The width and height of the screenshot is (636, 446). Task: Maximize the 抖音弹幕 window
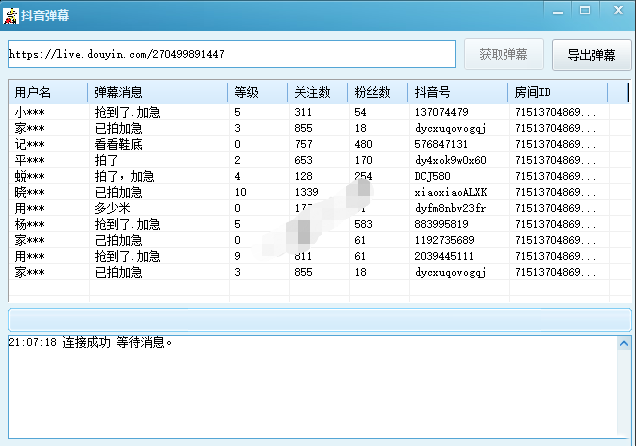click(584, 9)
